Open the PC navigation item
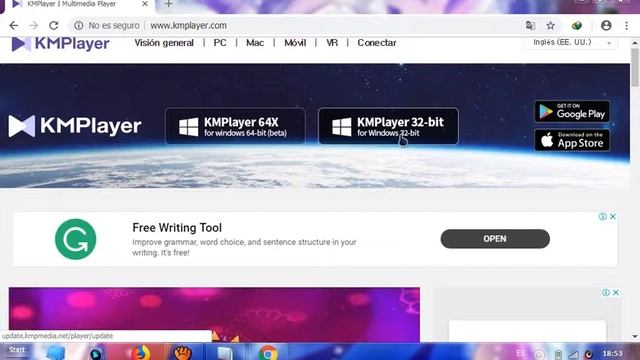Screen dimensions: 640x360 click(220, 43)
